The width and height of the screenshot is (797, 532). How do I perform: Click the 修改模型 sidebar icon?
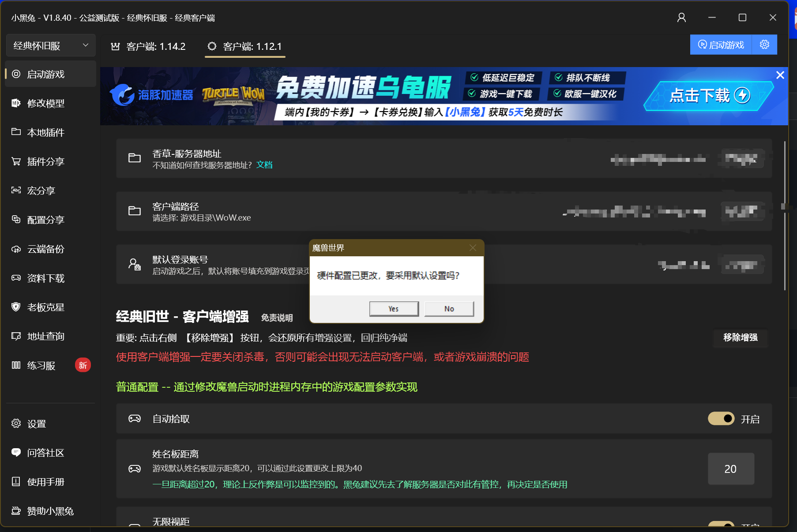(x=16, y=103)
